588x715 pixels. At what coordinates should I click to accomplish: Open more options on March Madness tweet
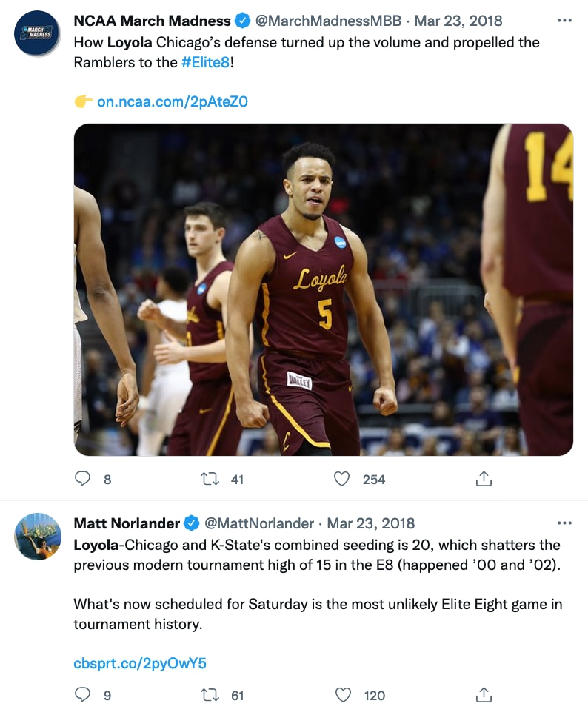(564, 21)
